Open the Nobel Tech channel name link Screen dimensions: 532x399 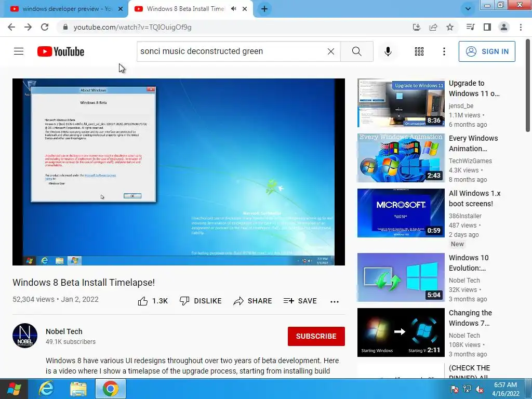click(64, 331)
